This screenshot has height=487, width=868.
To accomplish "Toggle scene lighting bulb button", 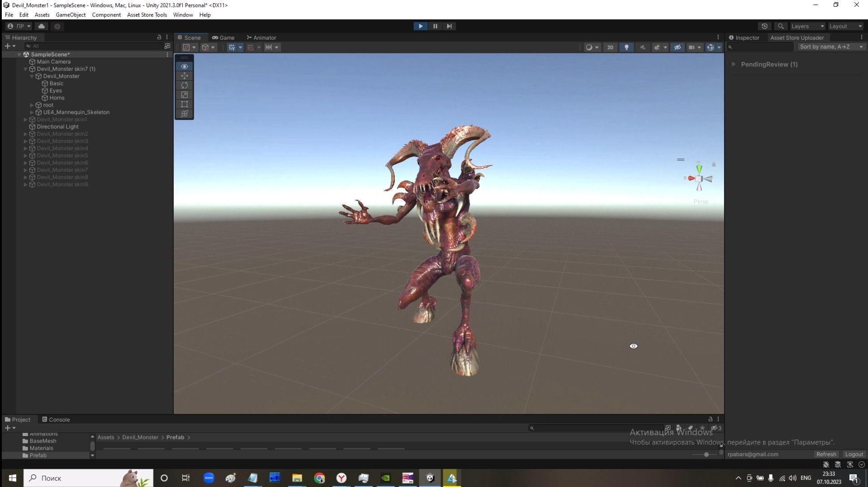I will tap(626, 47).
